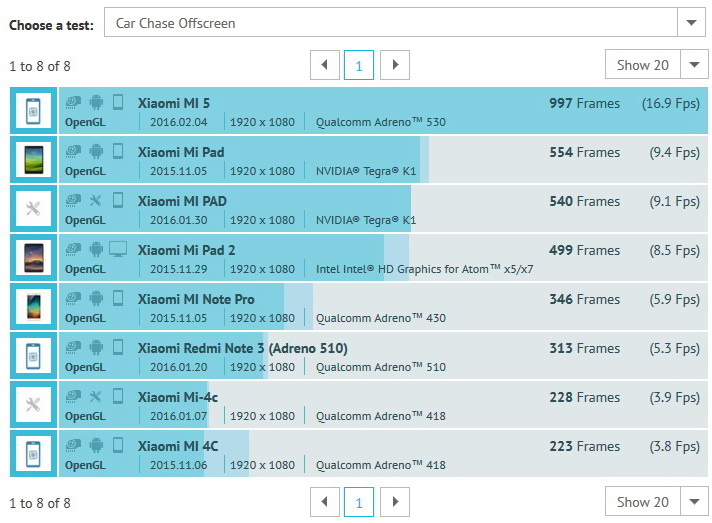Click Intel HD Graphics for Atom x5/x7 text
712x523 pixels.
click(x=425, y=269)
